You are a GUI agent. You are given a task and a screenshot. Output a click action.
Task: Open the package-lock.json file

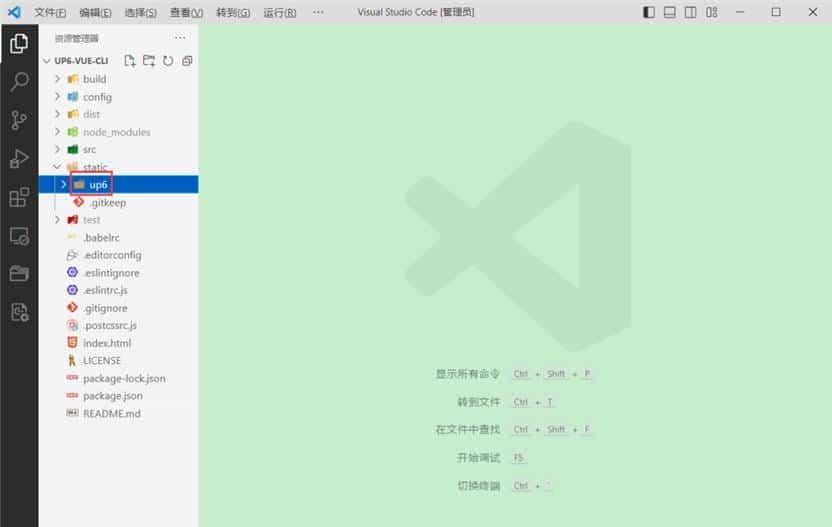[124, 378]
